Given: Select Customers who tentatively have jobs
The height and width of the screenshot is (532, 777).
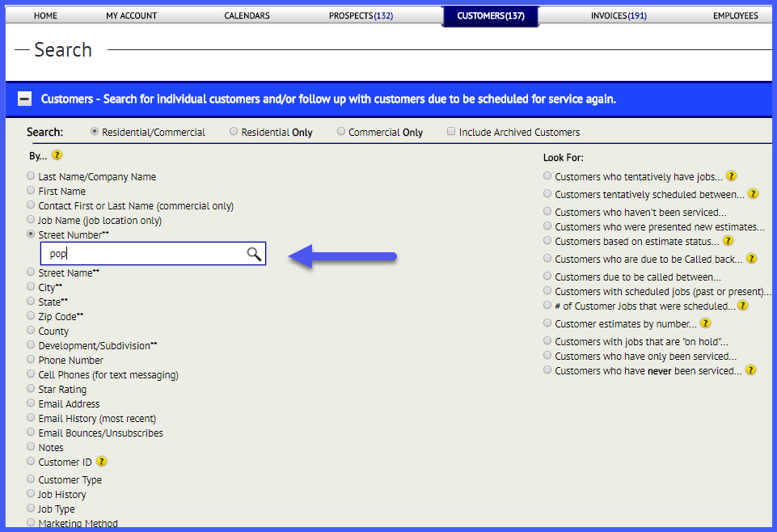Looking at the screenshot, I should pyautogui.click(x=547, y=175).
